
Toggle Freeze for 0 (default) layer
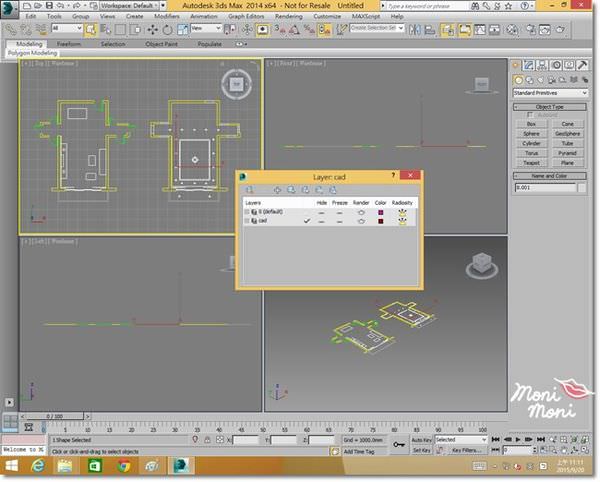tap(340, 212)
